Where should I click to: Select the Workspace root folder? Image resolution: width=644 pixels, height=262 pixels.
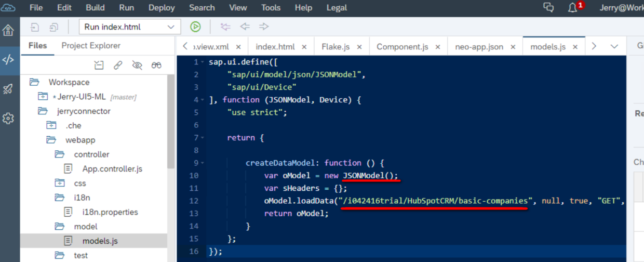pyautogui.click(x=69, y=82)
